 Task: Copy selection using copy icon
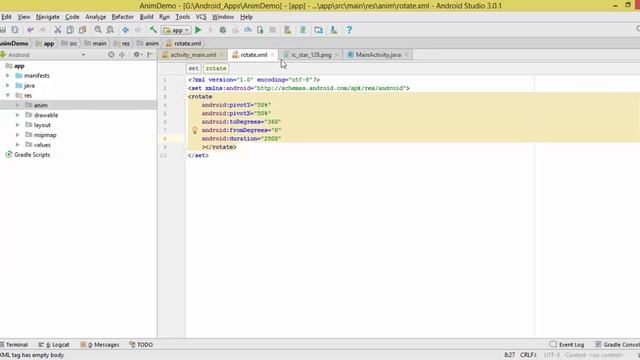pyautogui.click(x=70, y=30)
